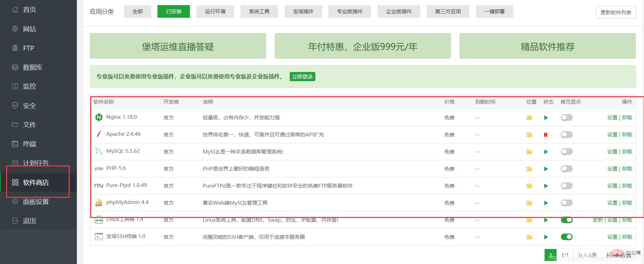The image size is (644, 264).
Task: Disable homepage display for 宝塔SSH终端
Action: pyautogui.click(x=566, y=237)
